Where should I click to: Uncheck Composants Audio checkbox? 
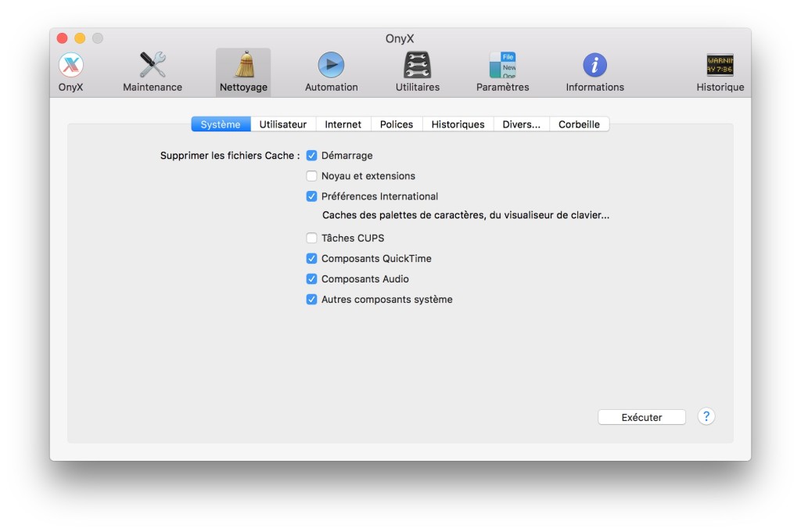(311, 279)
